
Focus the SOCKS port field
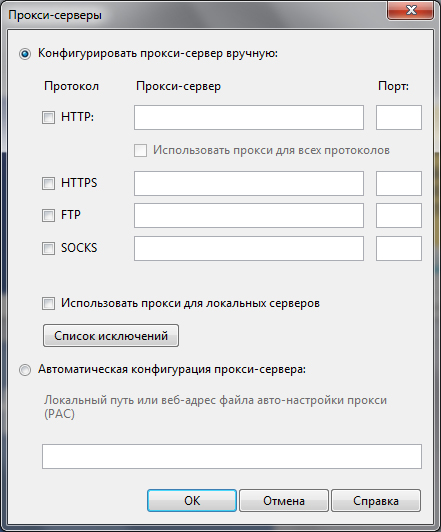(399, 248)
